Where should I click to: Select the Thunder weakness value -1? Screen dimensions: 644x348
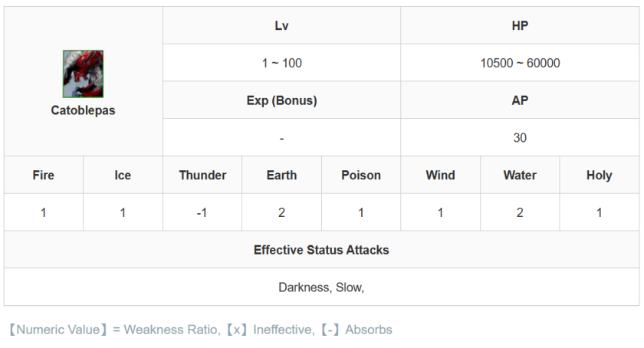(202, 212)
